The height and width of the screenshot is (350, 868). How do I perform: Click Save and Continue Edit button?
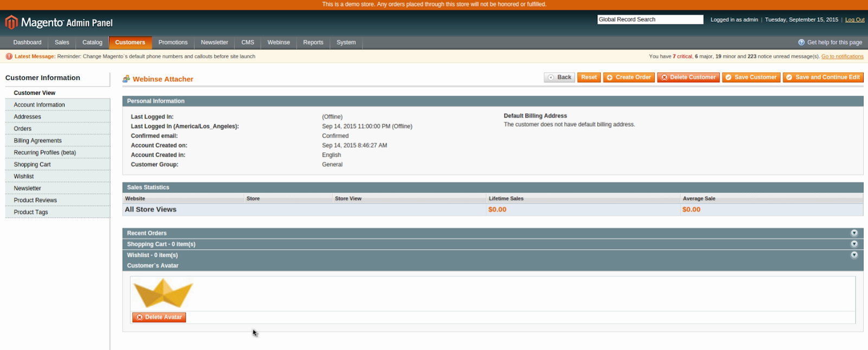pyautogui.click(x=823, y=77)
